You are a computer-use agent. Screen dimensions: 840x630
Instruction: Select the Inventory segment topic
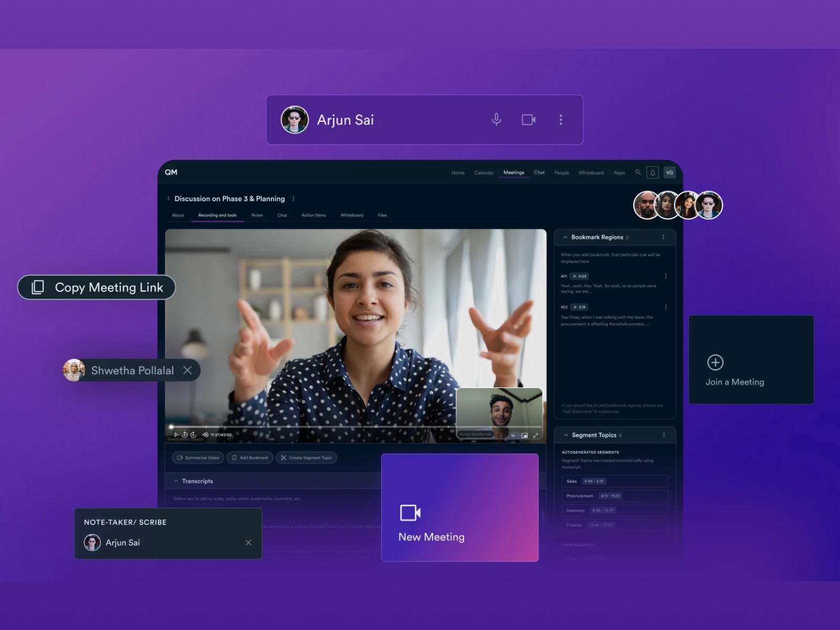pyautogui.click(x=615, y=510)
